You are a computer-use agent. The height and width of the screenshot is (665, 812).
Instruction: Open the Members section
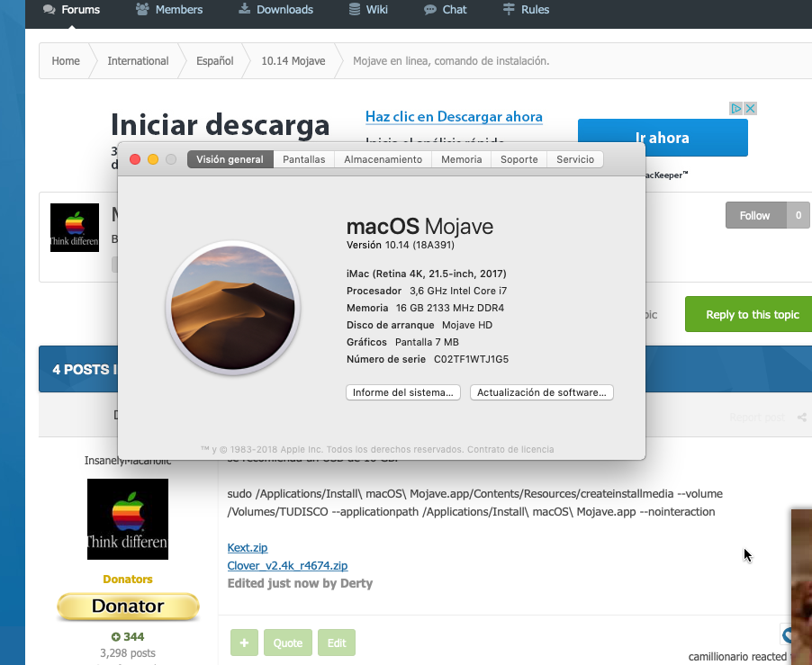pos(169,9)
